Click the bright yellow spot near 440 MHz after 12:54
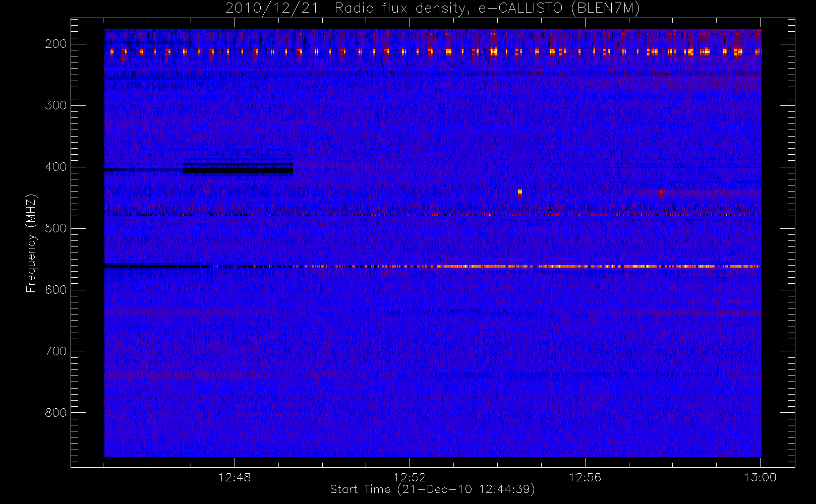This screenshot has width=816, height=504. pyautogui.click(x=520, y=192)
